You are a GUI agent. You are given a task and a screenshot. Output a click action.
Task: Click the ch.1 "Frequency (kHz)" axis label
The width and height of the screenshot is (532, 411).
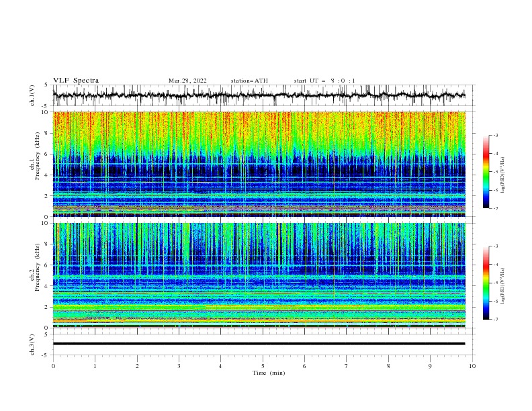[38, 157]
